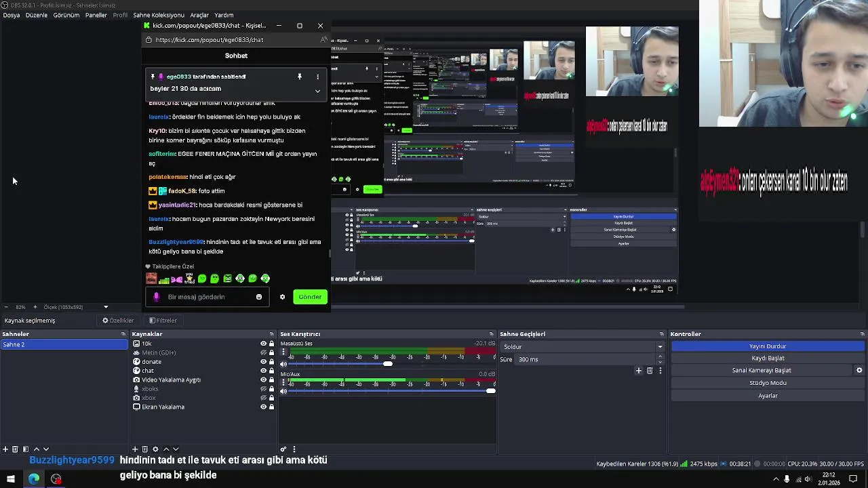This screenshot has width=868, height=488.
Task: Open the transition properties three-dot menu
Action: (660, 371)
